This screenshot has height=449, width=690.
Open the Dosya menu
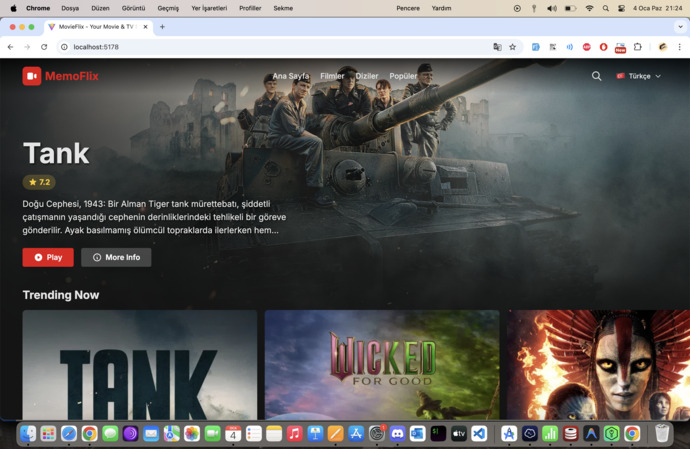tap(70, 8)
